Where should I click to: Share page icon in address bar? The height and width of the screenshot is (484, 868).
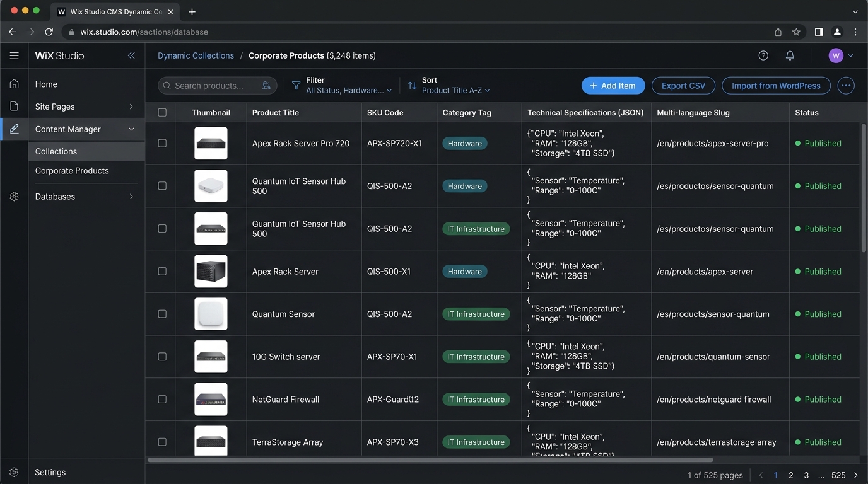point(778,32)
